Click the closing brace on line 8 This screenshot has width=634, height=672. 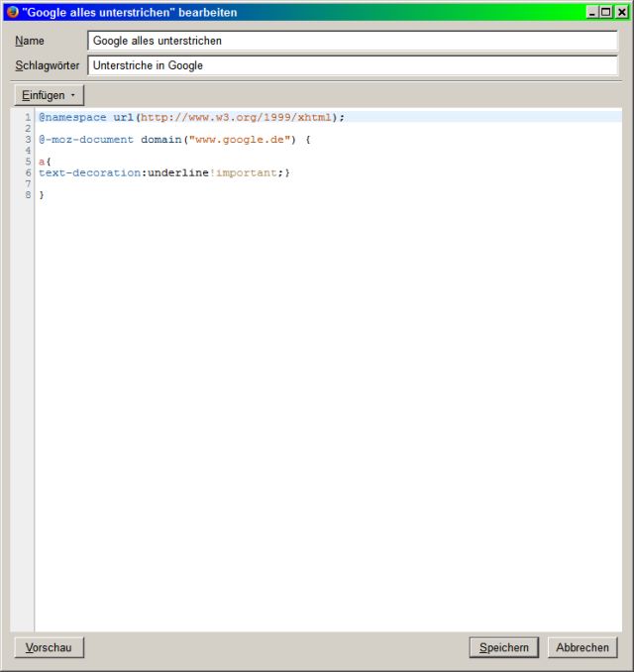click(42, 195)
